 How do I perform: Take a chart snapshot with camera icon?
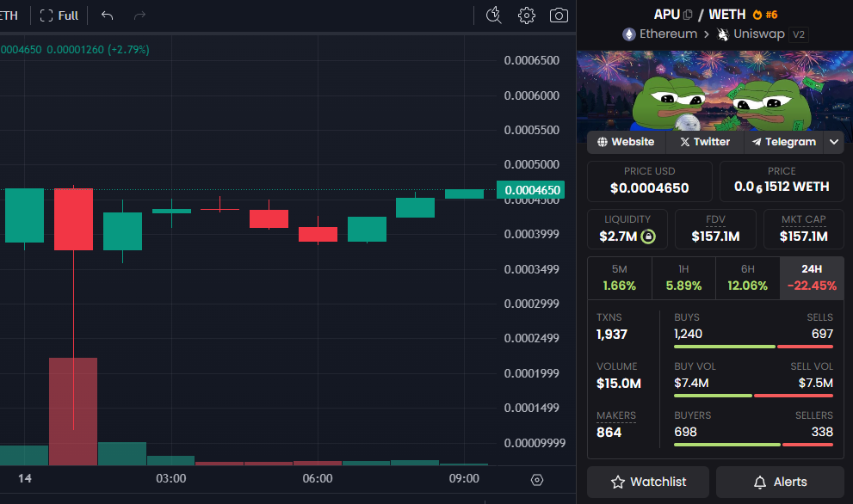click(x=559, y=15)
